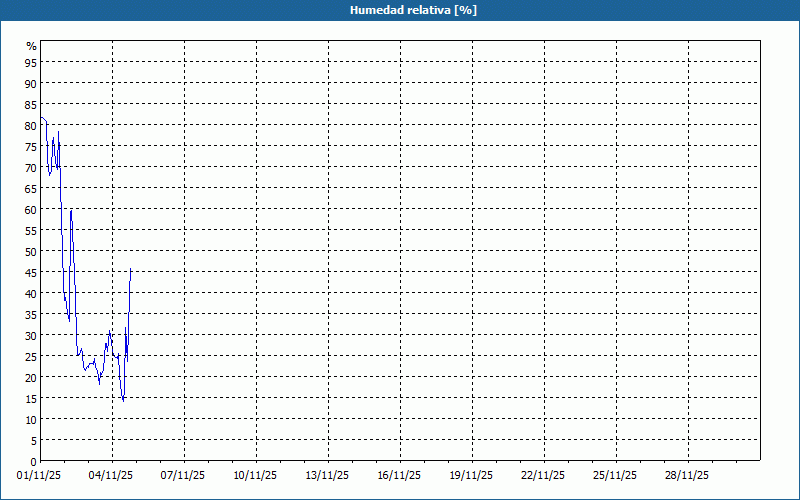Image resolution: width=800 pixels, height=500 pixels.
Task: Click the 28/11/25 date label
Action: [687, 476]
